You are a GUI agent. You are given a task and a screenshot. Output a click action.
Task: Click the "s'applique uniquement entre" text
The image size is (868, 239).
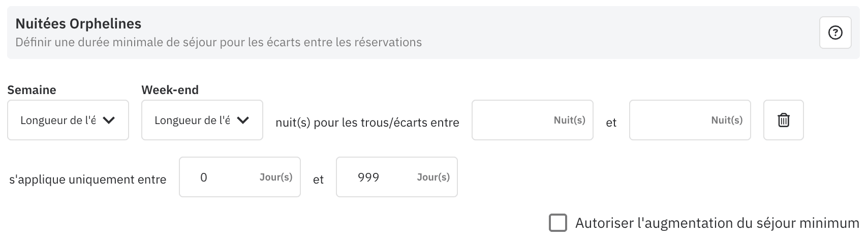(88, 180)
